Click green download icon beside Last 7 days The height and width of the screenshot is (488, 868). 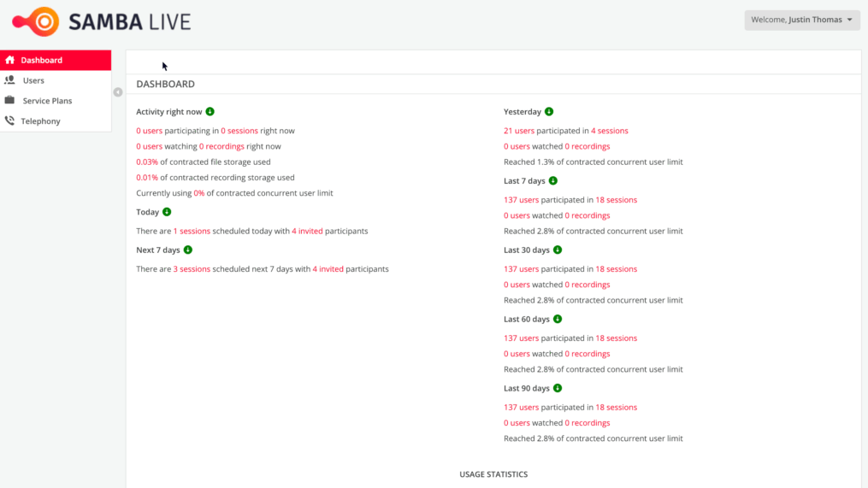[553, 180]
